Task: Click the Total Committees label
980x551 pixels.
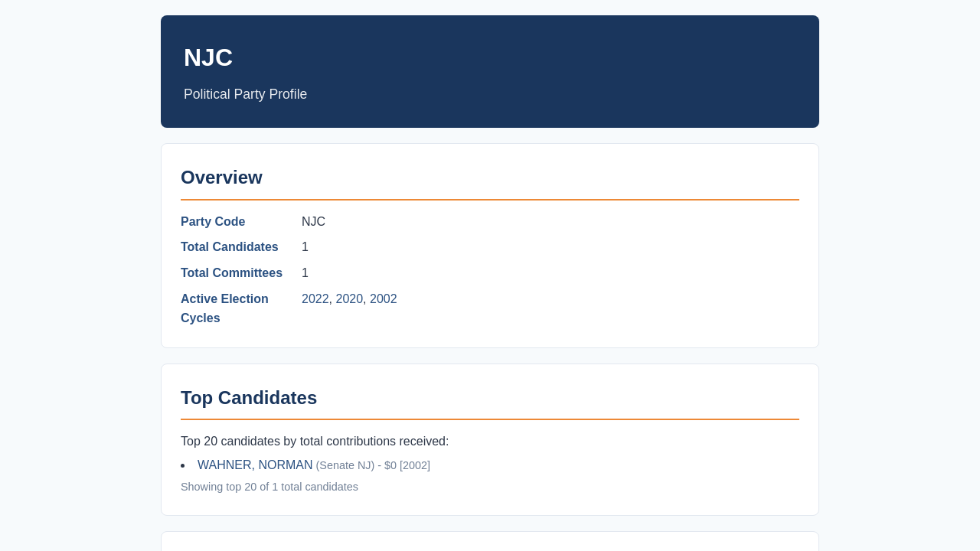Action: [231, 273]
